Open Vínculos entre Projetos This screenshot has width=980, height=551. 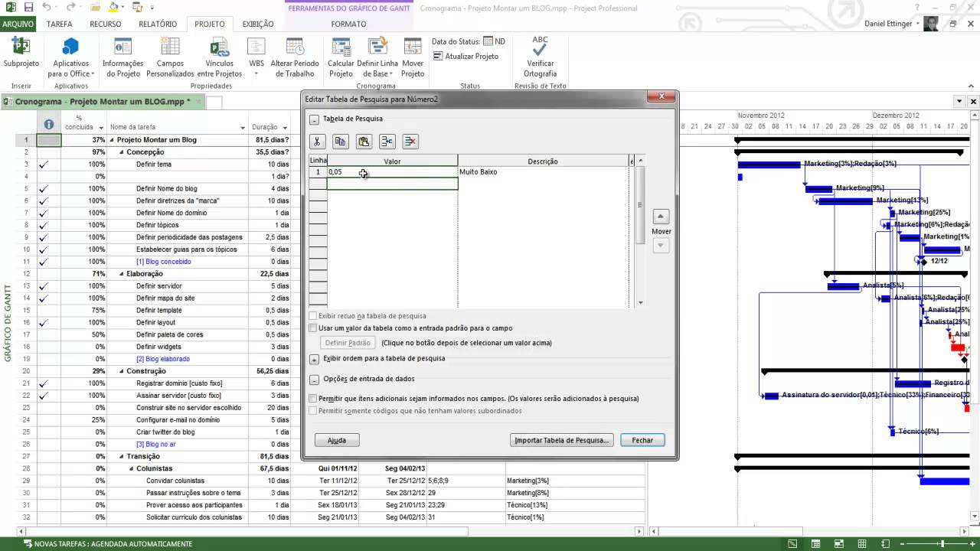click(220, 59)
